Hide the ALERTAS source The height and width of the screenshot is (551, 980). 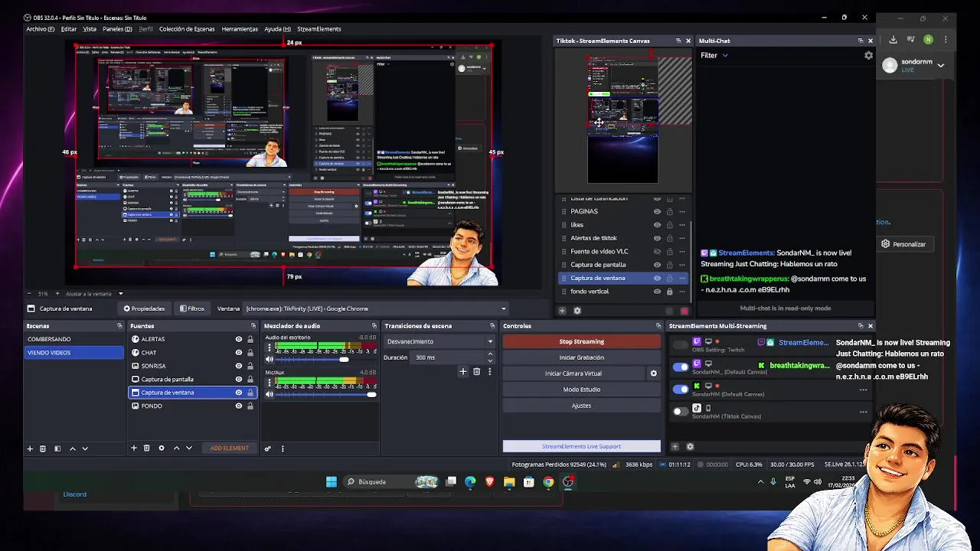click(x=239, y=339)
